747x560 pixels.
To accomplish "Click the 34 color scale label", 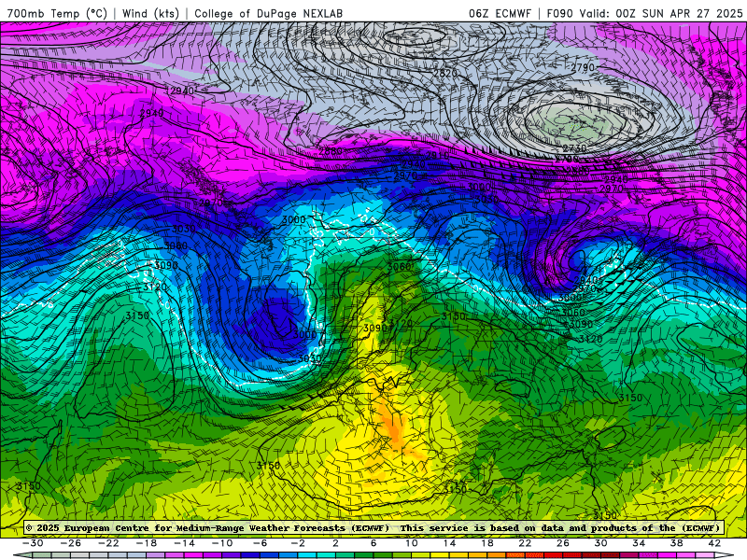I will coord(639,543).
